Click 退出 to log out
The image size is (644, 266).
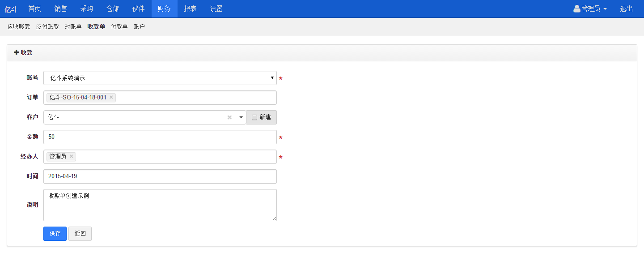point(626,9)
